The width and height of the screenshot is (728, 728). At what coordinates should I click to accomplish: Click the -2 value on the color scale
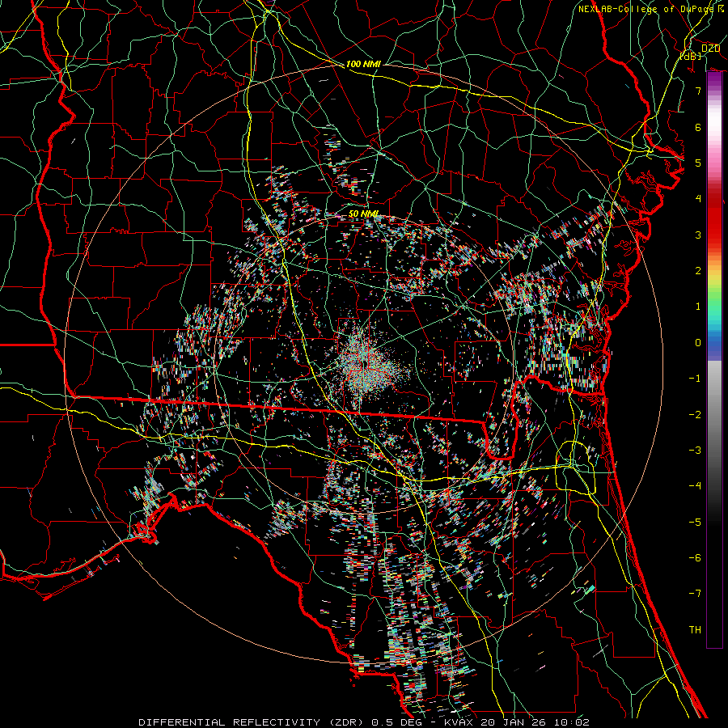point(695,415)
